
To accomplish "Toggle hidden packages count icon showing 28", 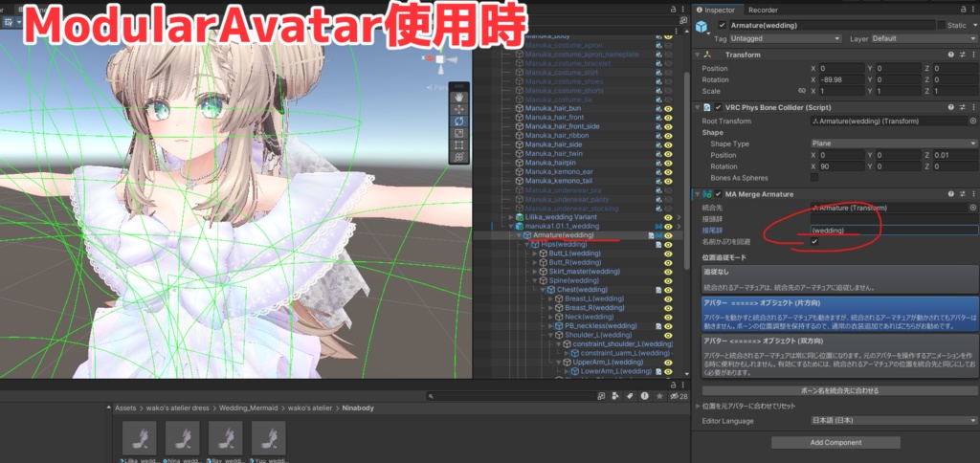I will pyautogui.click(x=679, y=396).
